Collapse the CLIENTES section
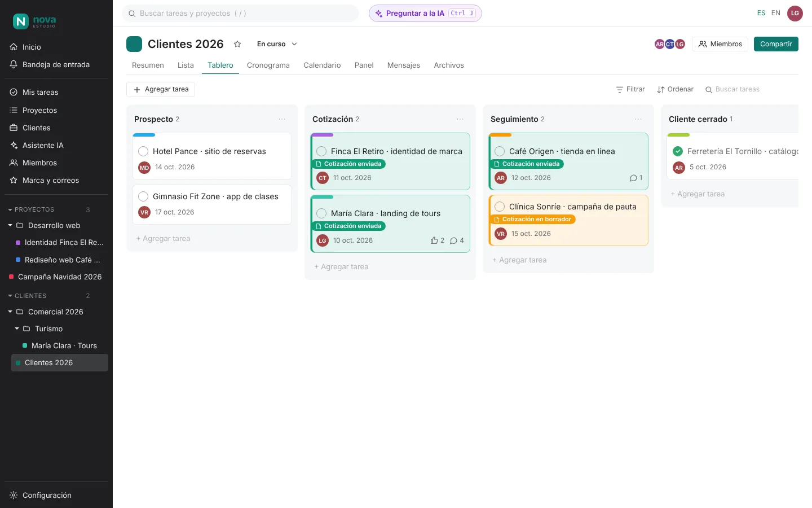The height and width of the screenshot is (508, 812). [x=10, y=296]
